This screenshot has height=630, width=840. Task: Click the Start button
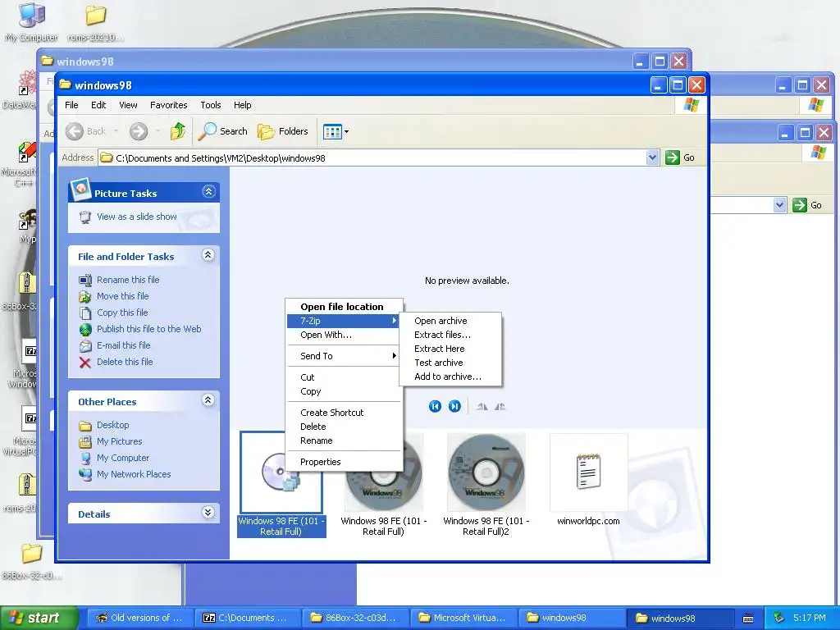(39, 618)
